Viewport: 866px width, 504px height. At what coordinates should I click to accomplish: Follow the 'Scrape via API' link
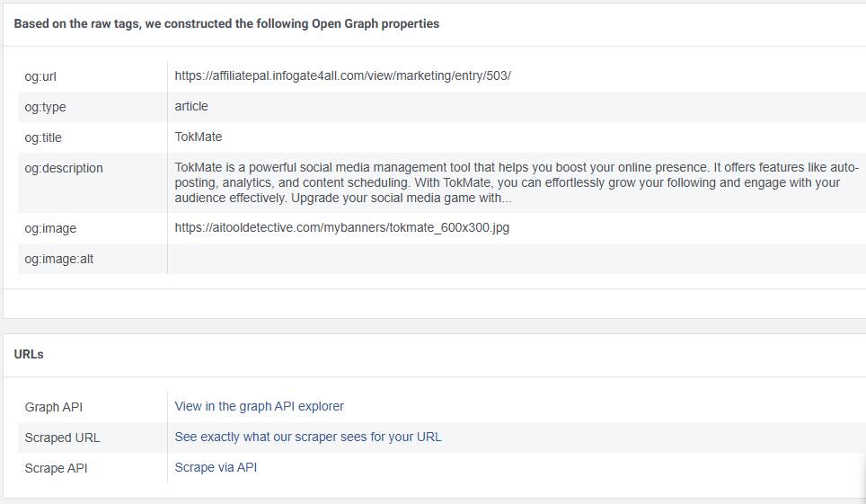(x=216, y=467)
